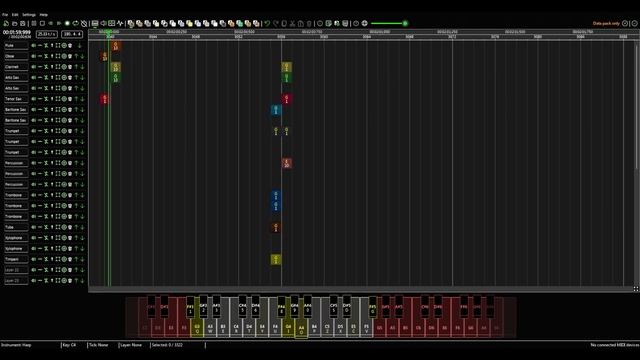
Task: Select the Didgeridoo instrument icon
Action: [x=231, y=23]
